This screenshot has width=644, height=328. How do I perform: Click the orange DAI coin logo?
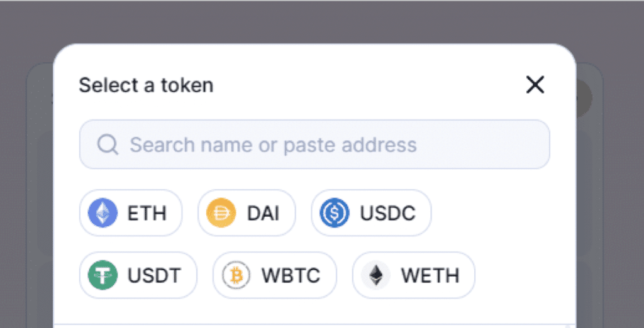[221, 213]
